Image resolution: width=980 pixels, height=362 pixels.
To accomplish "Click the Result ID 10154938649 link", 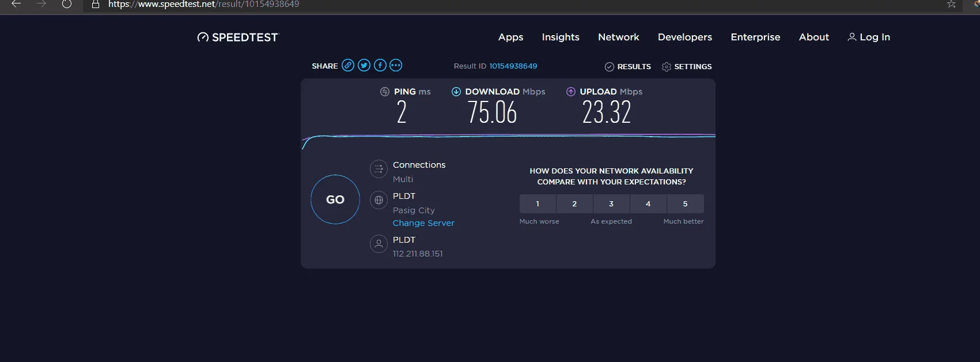I will point(513,66).
